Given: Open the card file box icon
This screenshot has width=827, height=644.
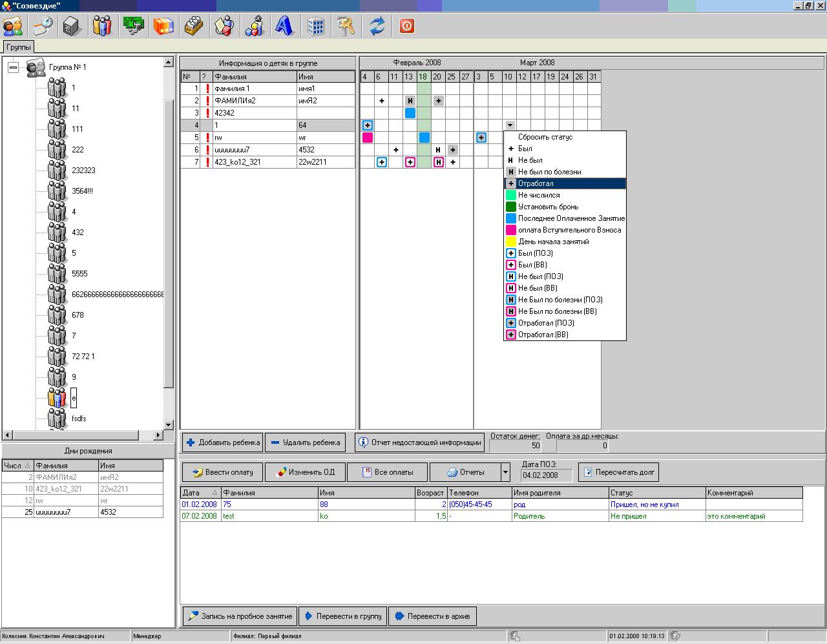Looking at the screenshot, I should coord(194,26).
